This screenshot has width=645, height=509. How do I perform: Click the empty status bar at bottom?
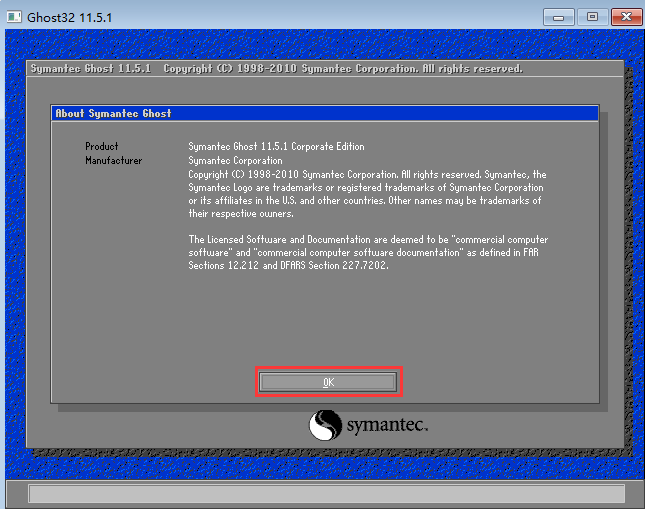[x=326, y=493]
